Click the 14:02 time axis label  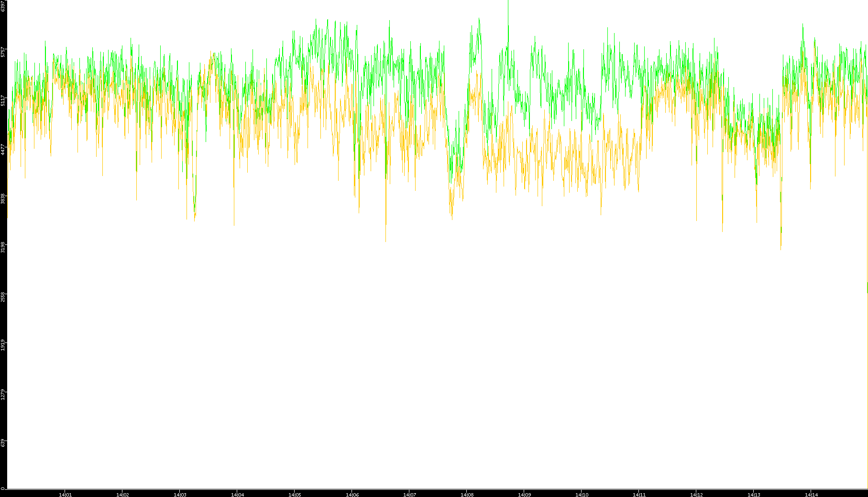pos(122,494)
